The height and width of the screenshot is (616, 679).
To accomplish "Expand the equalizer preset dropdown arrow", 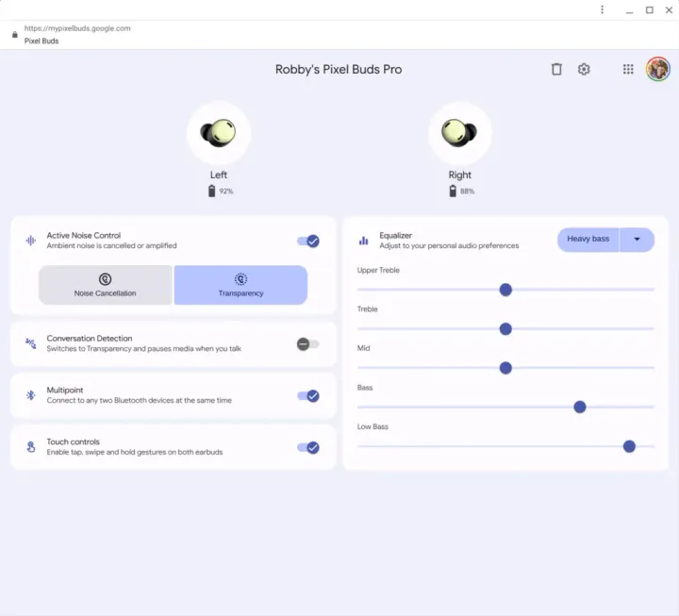I will coord(637,240).
